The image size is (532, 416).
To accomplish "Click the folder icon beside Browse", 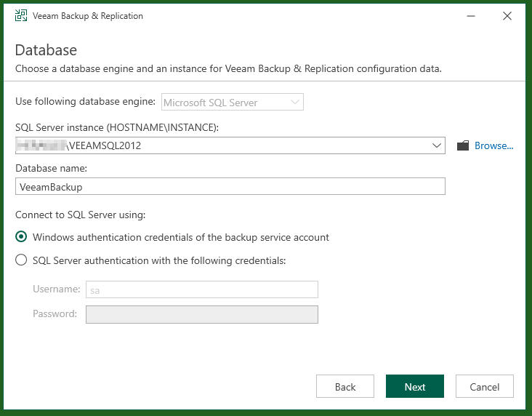I will coord(463,145).
